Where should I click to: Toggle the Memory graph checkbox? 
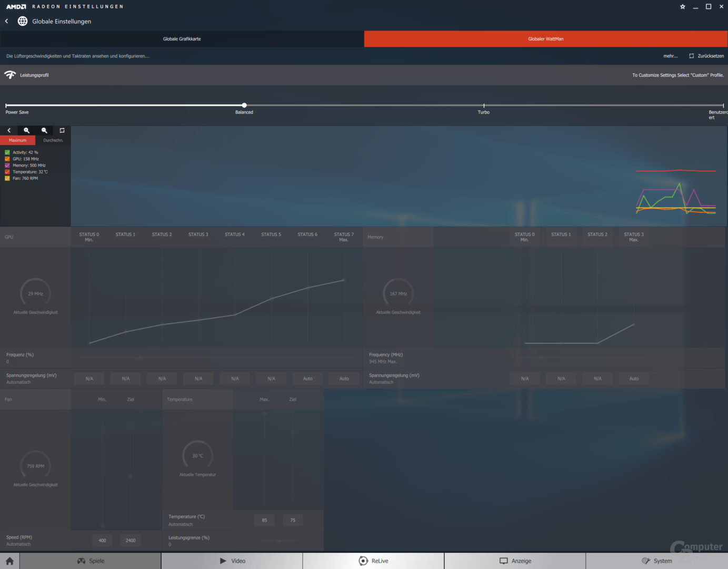pos(7,165)
